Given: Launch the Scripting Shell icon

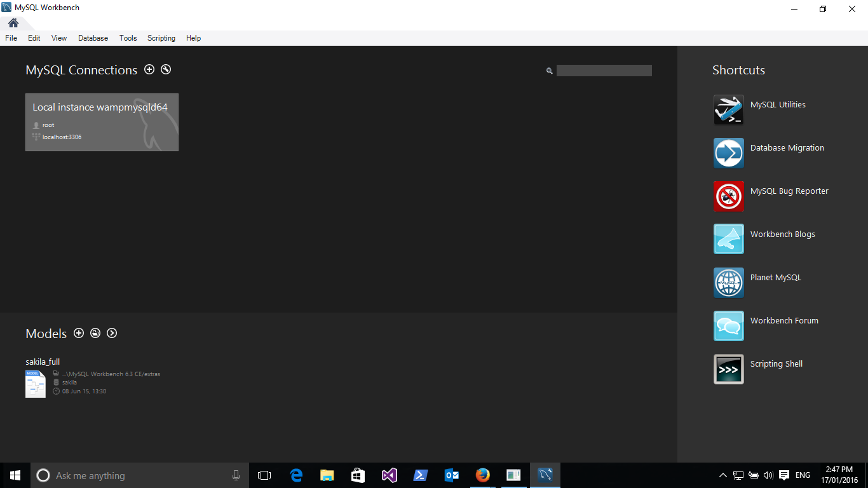Looking at the screenshot, I should coord(728,369).
